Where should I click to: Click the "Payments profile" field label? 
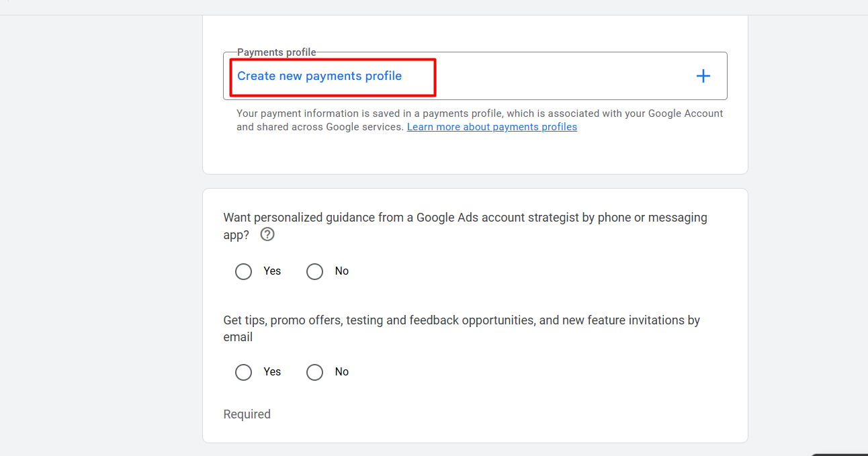click(276, 52)
